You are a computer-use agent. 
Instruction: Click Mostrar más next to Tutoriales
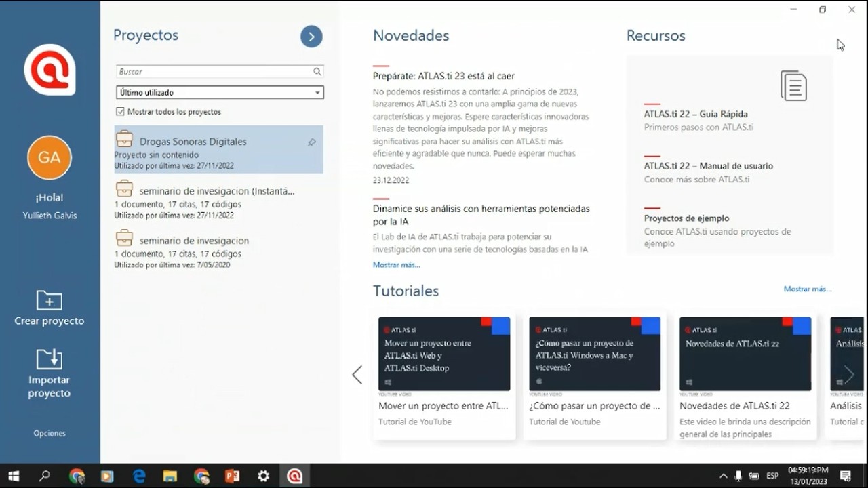(808, 289)
